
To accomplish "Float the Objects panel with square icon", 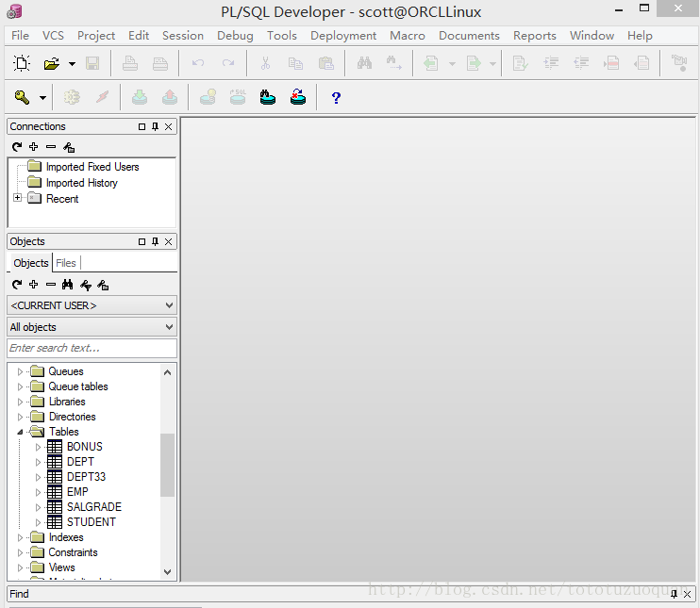I will [x=142, y=241].
